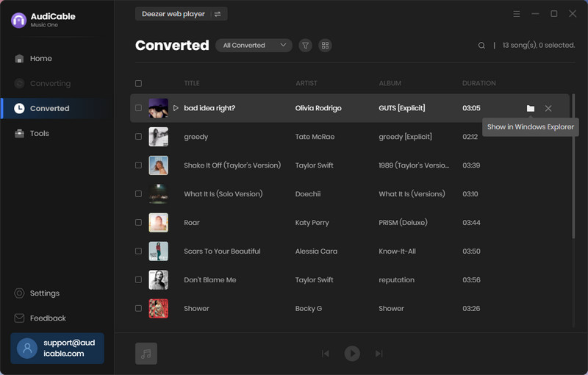
Task: Click the greedy album cover thumbnail
Action: tap(158, 137)
